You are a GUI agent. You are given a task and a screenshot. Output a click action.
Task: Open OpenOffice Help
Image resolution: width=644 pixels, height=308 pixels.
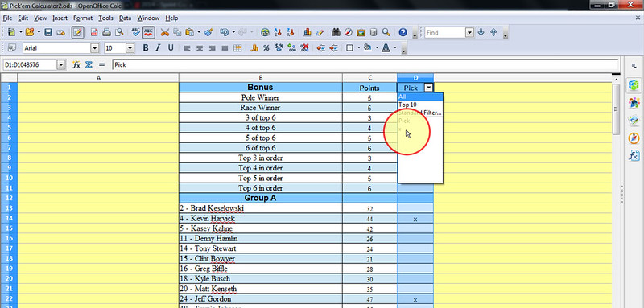coord(403,32)
